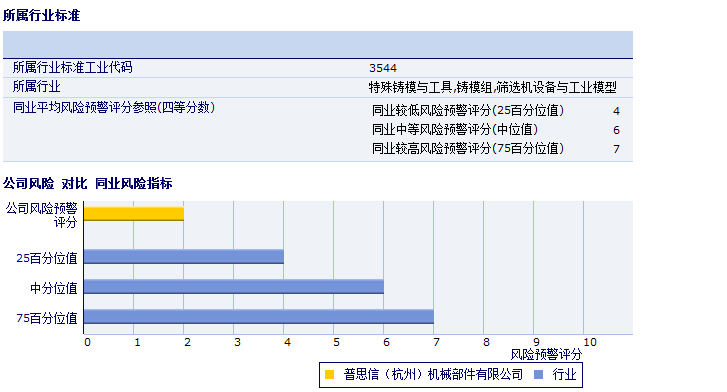The height and width of the screenshot is (392, 727).
Task: Click the yellow company legend swatch
Action: click(329, 374)
